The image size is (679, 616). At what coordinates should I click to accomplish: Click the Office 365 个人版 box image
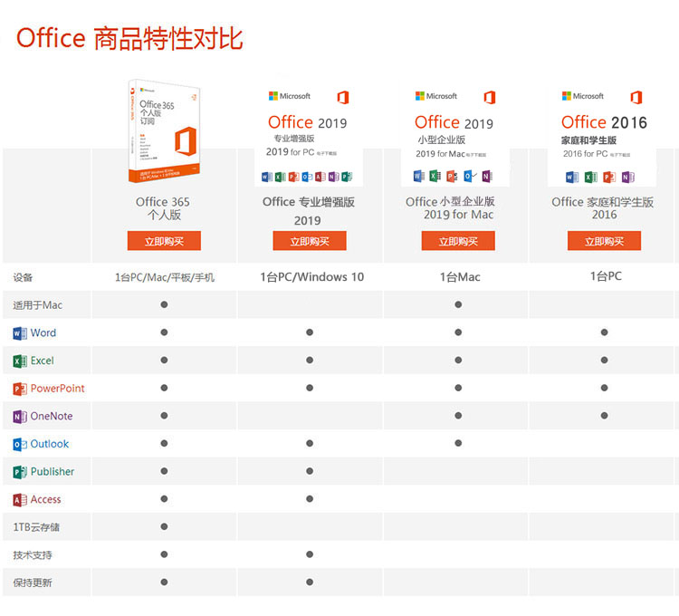coord(164,130)
